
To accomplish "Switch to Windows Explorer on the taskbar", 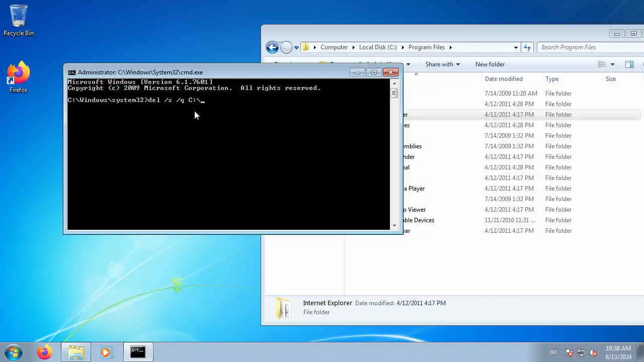I will click(x=75, y=352).
